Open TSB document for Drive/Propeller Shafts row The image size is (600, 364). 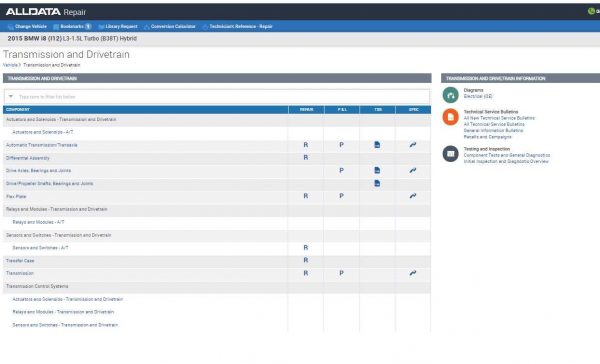(x=377, y=183)
